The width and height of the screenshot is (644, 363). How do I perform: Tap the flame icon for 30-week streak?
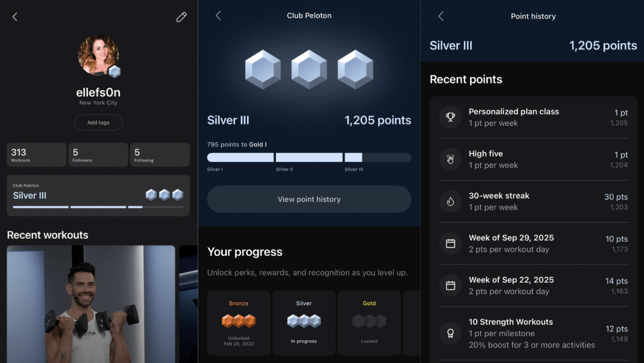coord(450,201)
